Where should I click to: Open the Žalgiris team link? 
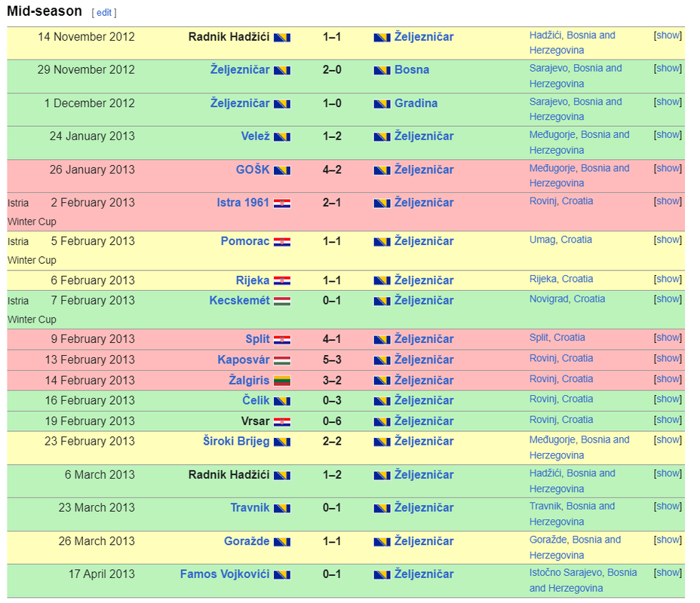pos(249,381)
